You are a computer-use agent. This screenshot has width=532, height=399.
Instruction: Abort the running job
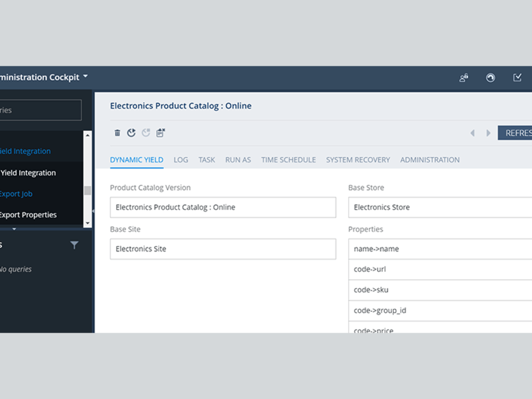146,133
